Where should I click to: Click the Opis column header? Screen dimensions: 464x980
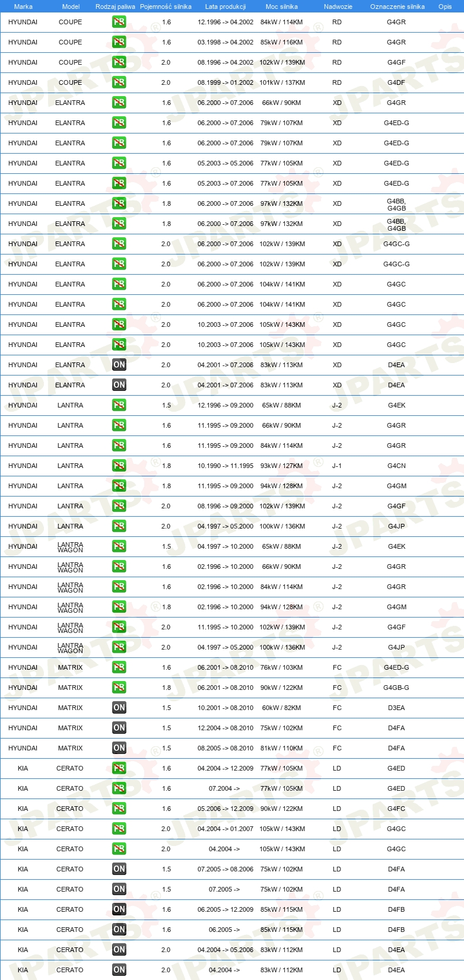(x=445, y=7)
